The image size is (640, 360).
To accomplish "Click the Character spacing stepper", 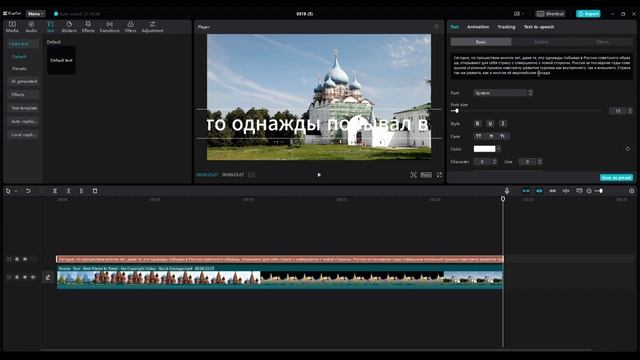I will (x=494, y=162).
